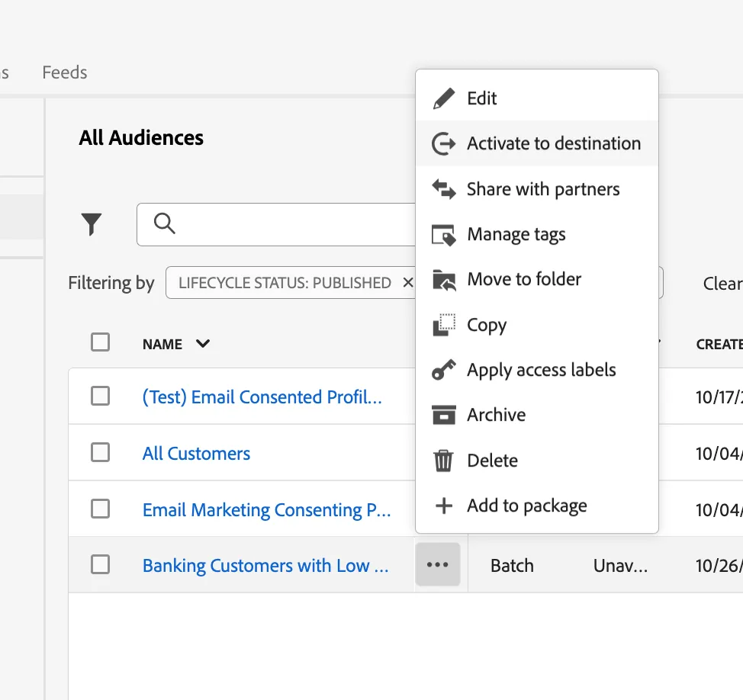Image resolution: width=743 pixels, height=700 pixels.
Task: Choose Edit from the context menu
Action: (537, 98)
